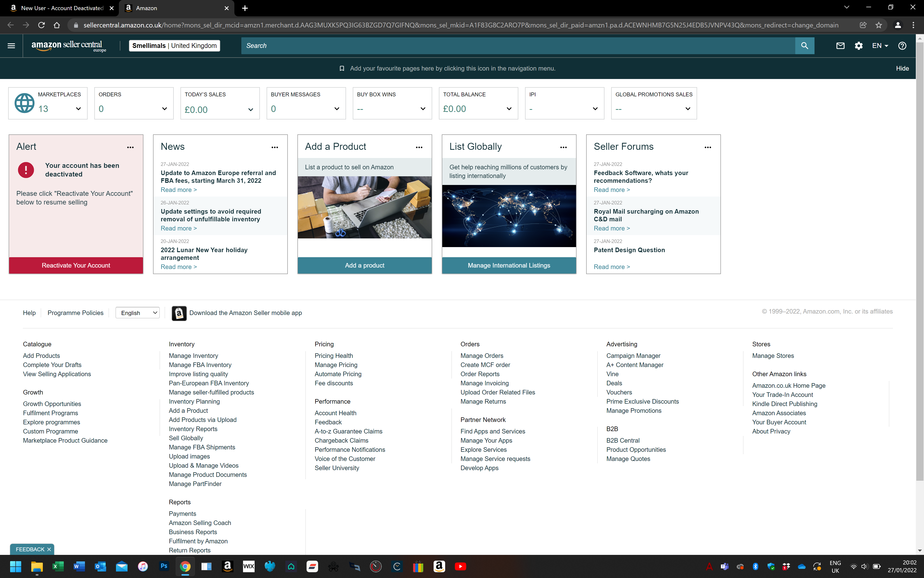924x578 pixels.
Task: Click the Smellimals United Kingdom account switcher
Action: 174,46
